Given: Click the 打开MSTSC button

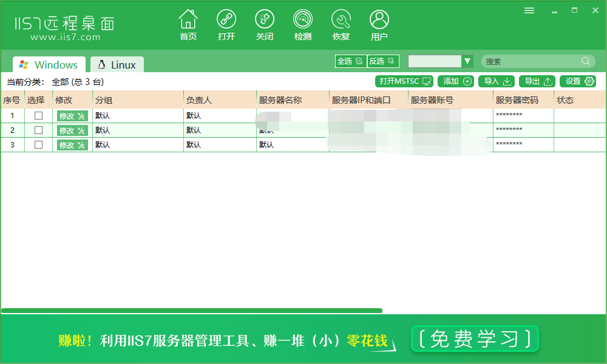Looking at the screenshot, I should 404,81.
